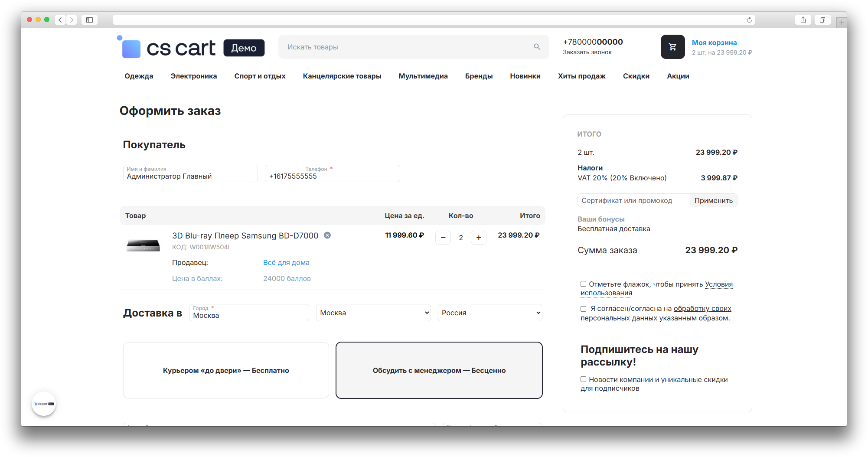Remove the Samsung Blu-ray player from cart
This screenshot has width=868, height=457.
[x=327, y=235]
